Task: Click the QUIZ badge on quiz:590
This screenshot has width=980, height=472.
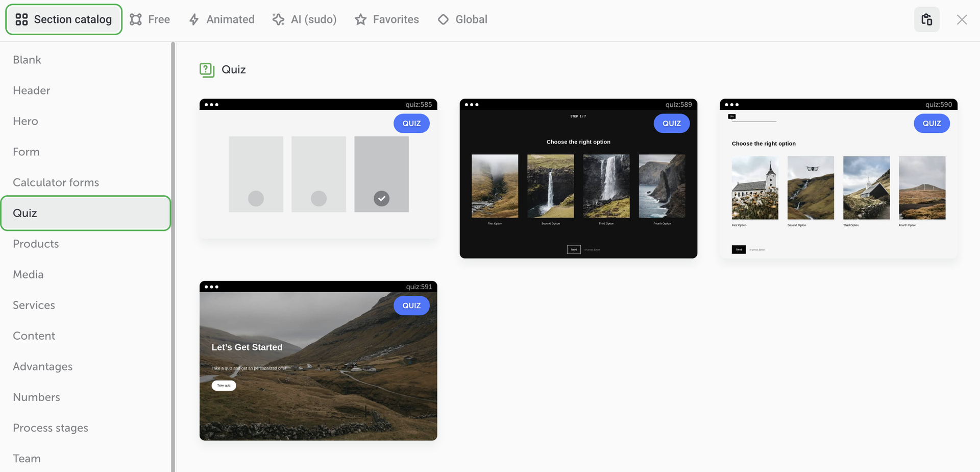Action: (932, 123)
